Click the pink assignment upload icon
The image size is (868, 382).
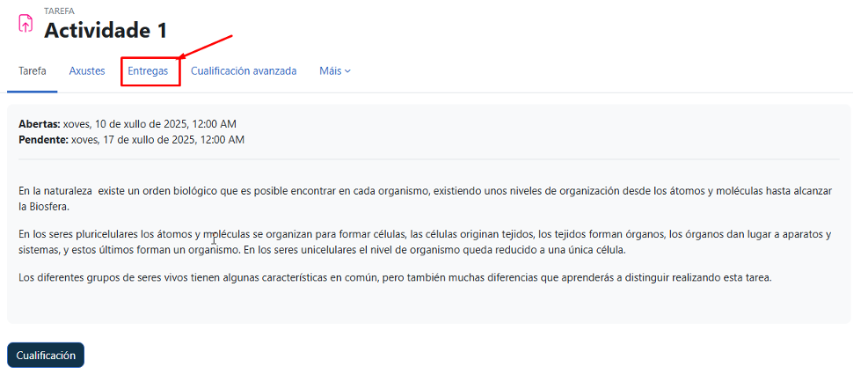[25, 24]
